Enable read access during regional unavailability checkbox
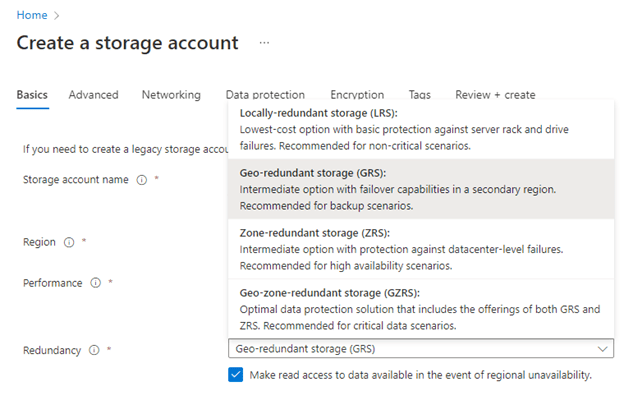Image resolution: width=624 pixels, height=414 pixels. pos(235,375)
